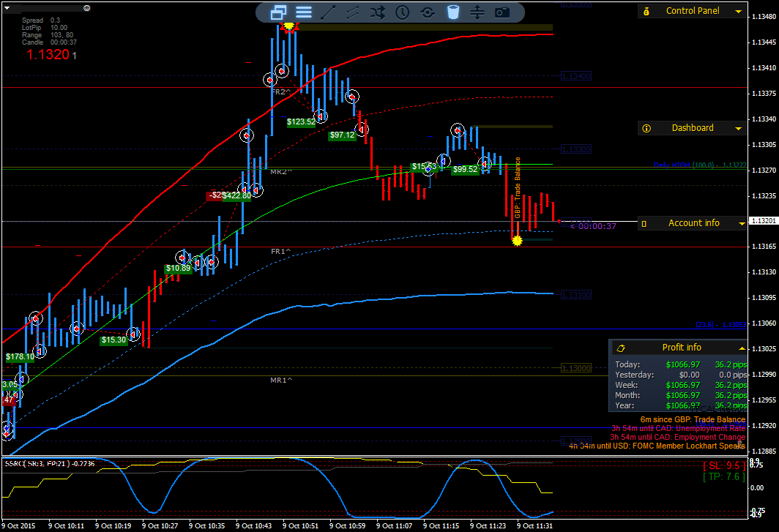Click the vertical compress arrows icon
Screen dimensions: 779x532
click(x=477, y=12)
